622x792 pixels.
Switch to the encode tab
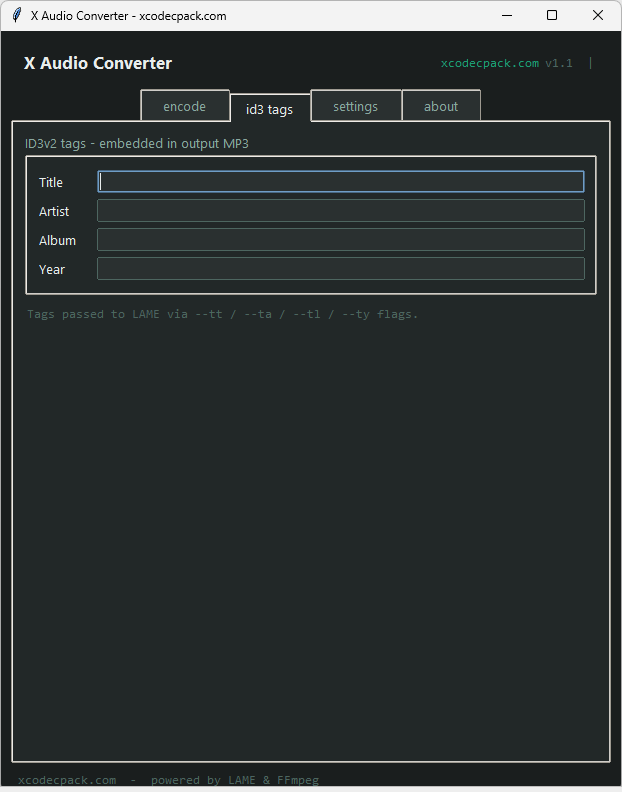click(184, 106)
